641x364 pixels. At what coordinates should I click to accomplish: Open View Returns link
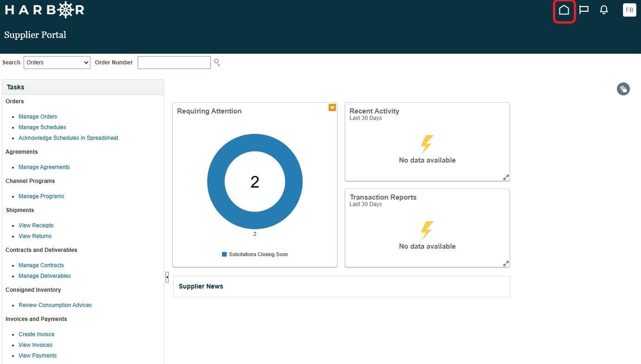pos(35,236)
